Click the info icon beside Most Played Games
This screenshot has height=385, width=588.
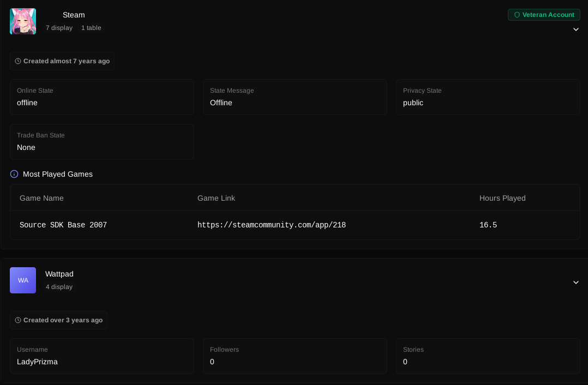[x=14, y=174]
